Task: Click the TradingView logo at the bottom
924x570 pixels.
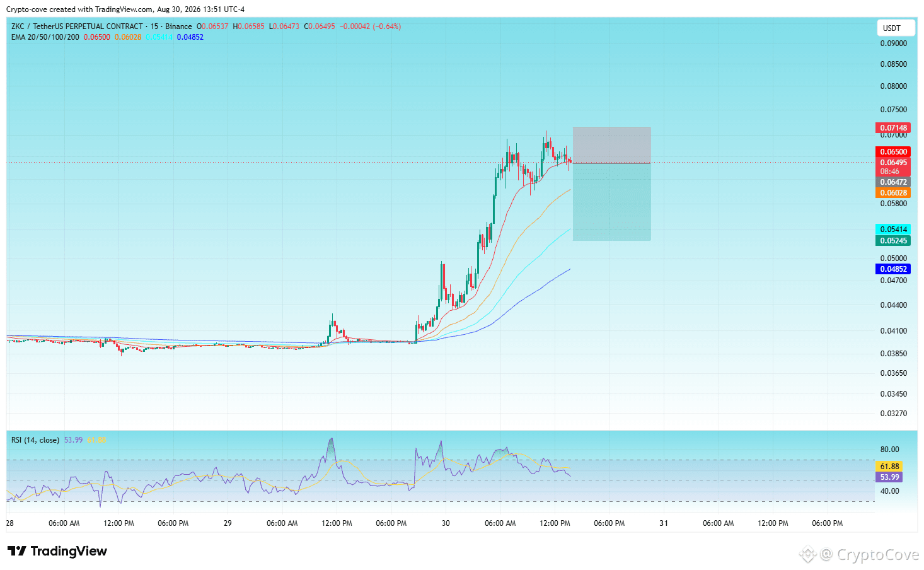Action: [x=57, y=551]
